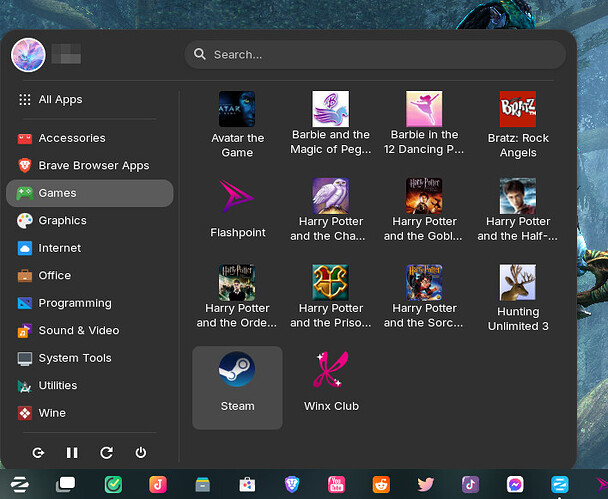Launch Harry Potter and the Sorcerer game
This screenshot has width=608, height=499.
coord(424,297)
